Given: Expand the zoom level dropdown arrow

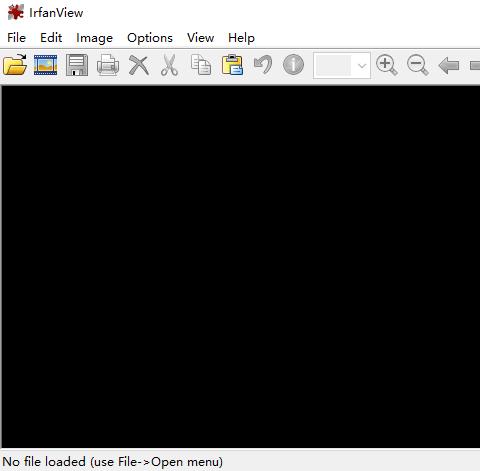Looking at the screenshot, I should pos(362,65).
